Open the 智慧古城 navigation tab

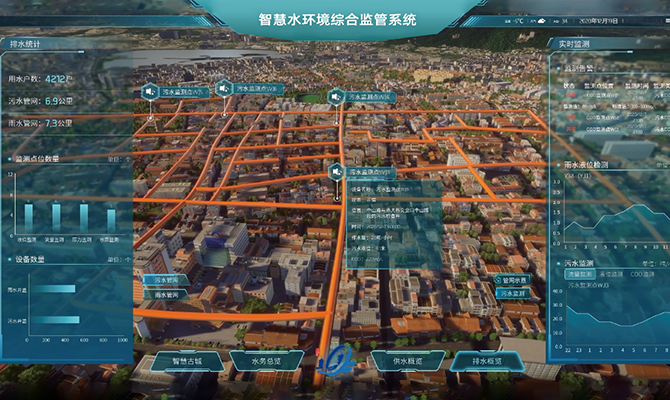click(x=186, y=360)
